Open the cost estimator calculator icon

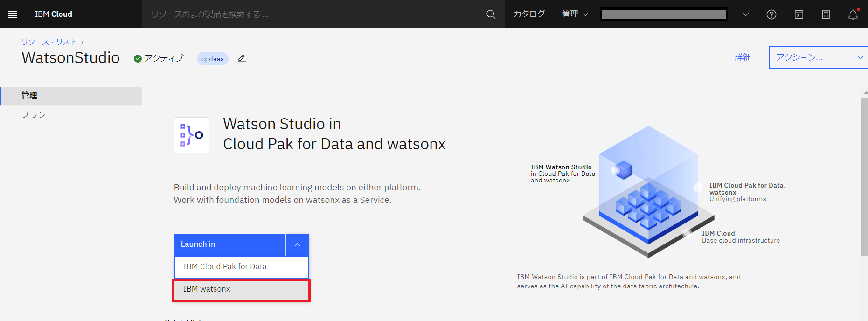(826, 14)
